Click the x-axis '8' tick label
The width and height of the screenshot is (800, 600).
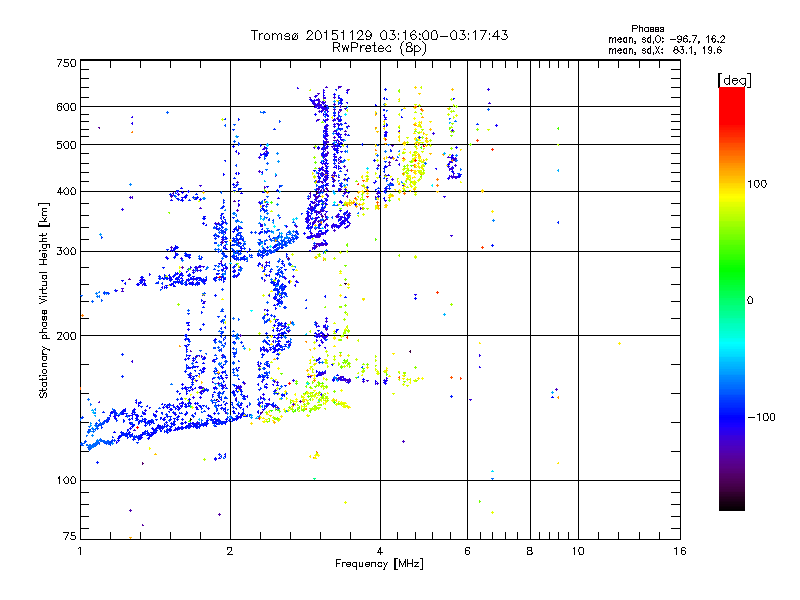coord(530,551)
